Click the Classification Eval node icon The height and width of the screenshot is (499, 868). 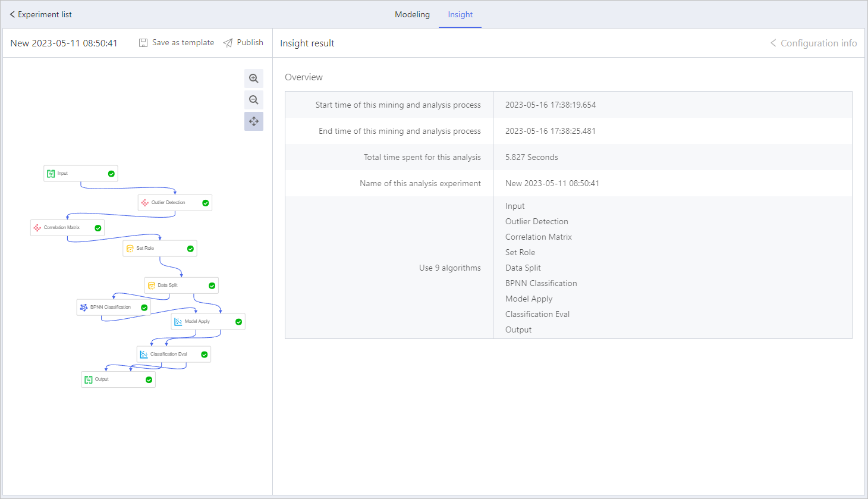pyautogui.click(x=144, y=354)
